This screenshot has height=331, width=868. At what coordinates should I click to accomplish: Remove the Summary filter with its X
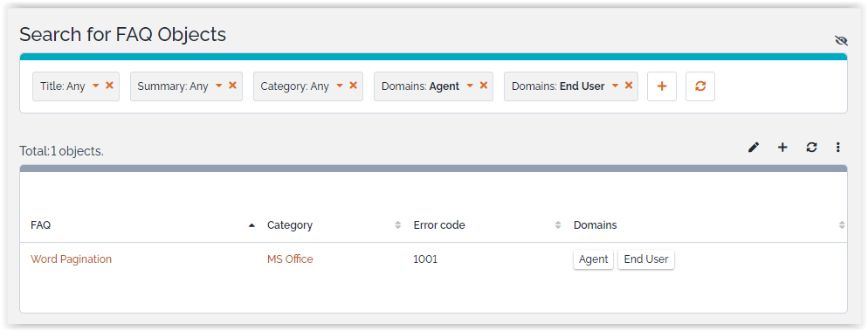(x=232, y=86)
